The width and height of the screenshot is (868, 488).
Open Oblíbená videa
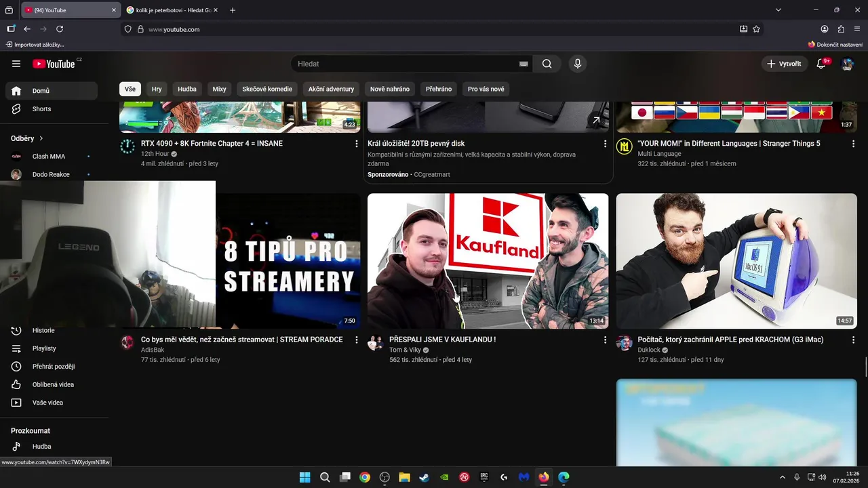pyautogui.click(x=52, y=384)
